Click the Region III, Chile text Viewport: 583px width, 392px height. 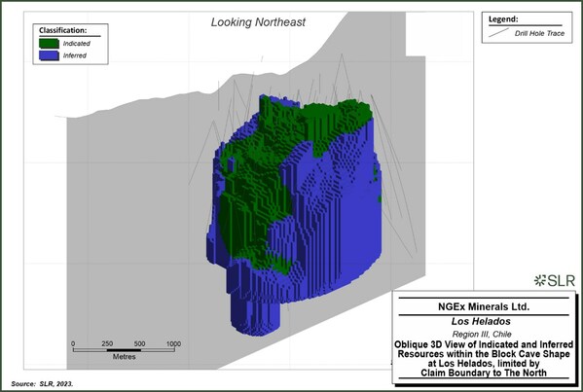click(x=482, y=334)
